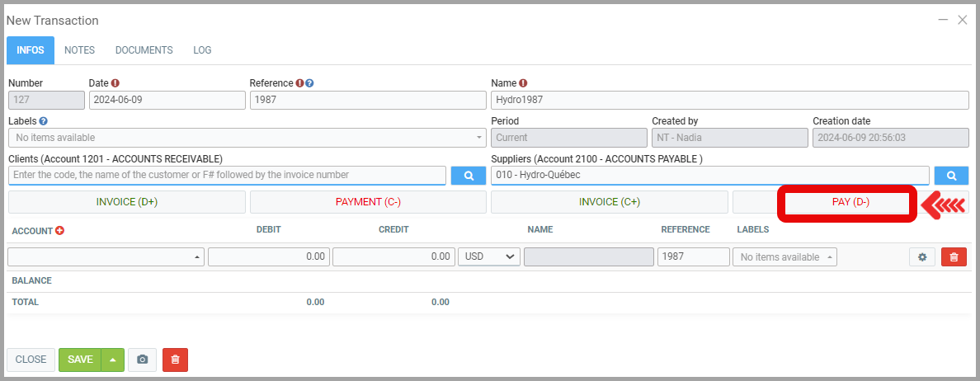Click the PAY (D-) button
The height and width of the screenshot is (381, 980).
pyautogui.click(x=850, y=203)
